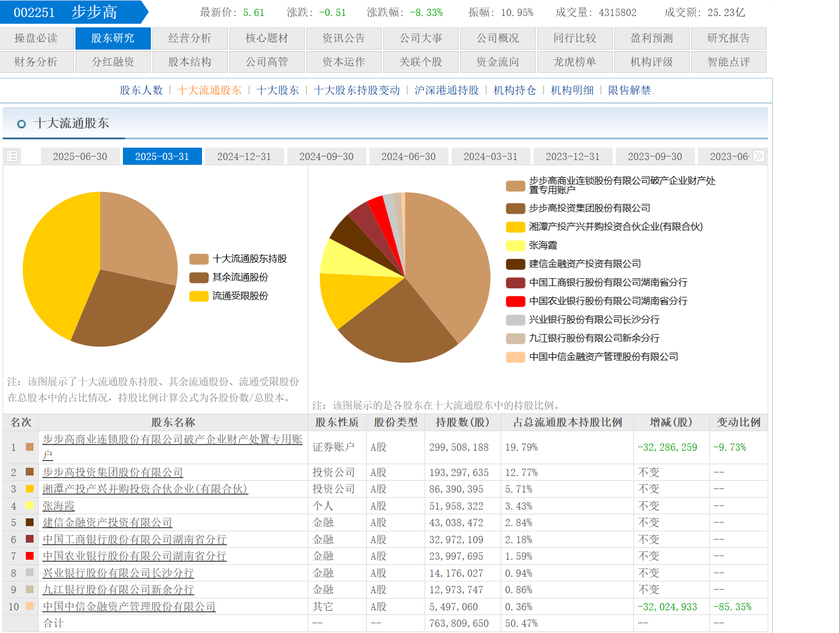This screenshot has height=633, width=840.
Task: Open table link 兴业银行股份有限公司长沙分行
Action: [118, 573]
